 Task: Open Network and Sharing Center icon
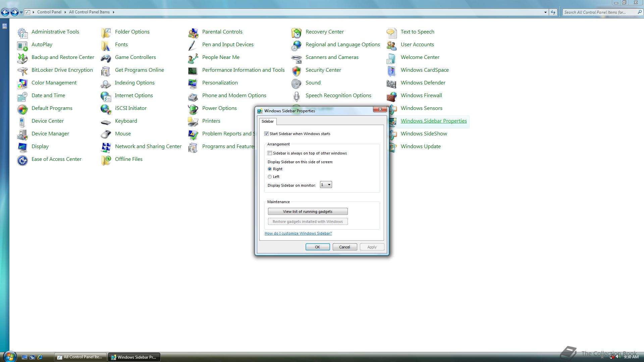point(106,147)
